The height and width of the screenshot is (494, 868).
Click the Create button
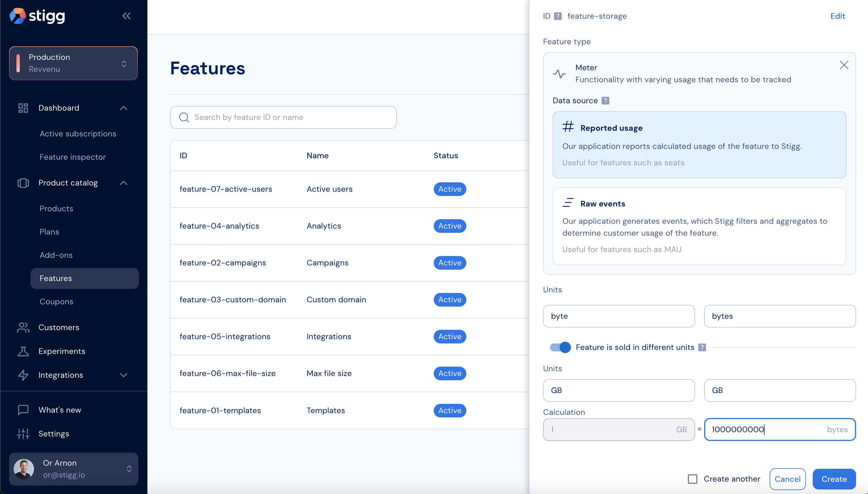point(834,479)
